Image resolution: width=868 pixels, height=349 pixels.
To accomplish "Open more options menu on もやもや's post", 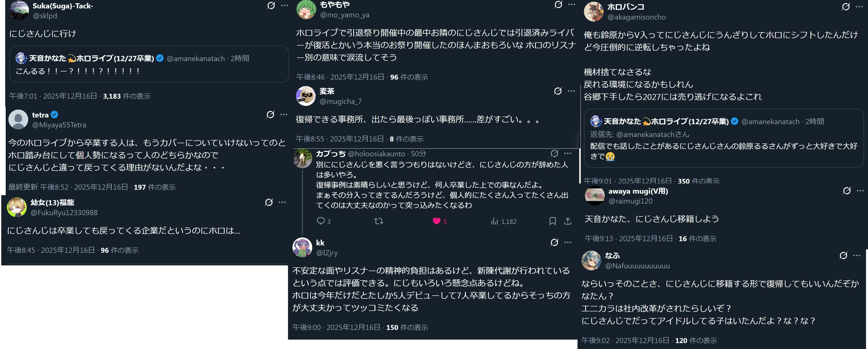I will [x=572, y=4].
